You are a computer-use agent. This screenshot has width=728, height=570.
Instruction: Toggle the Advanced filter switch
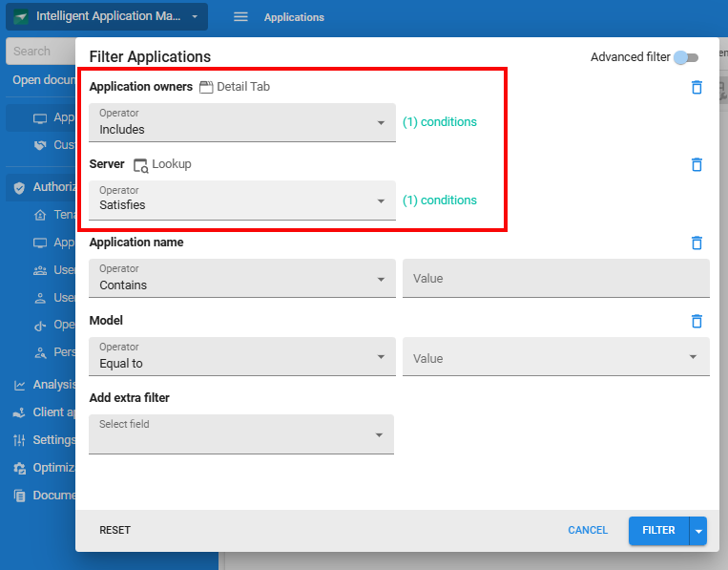(x=686, y=57)
